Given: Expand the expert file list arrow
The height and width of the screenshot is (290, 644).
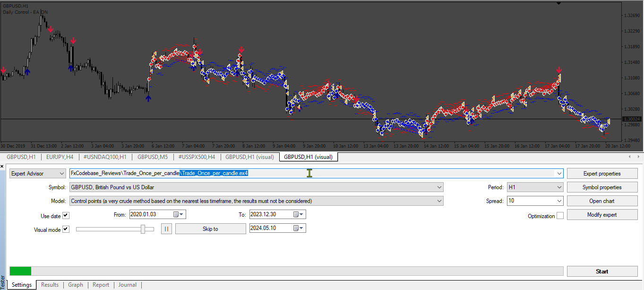Looking at the screenshot, I should [559, 174].
